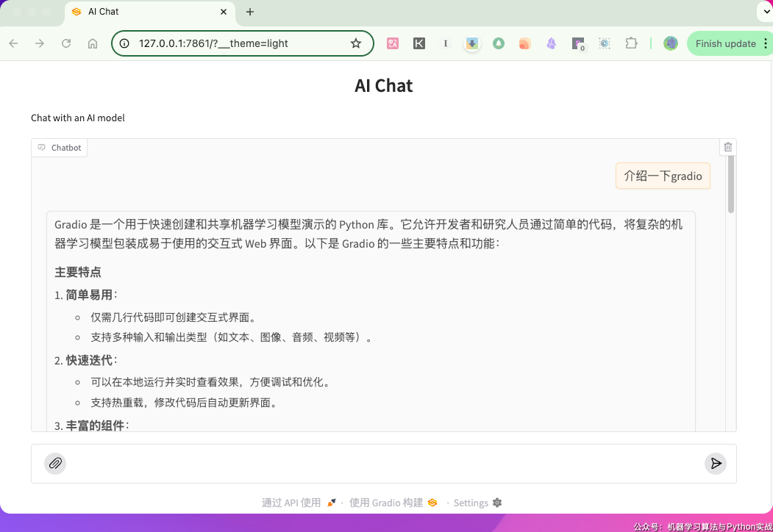The width and height of the screenshot is (773, 532).
Task: Click the AI Chat page title
Action: 383,86
